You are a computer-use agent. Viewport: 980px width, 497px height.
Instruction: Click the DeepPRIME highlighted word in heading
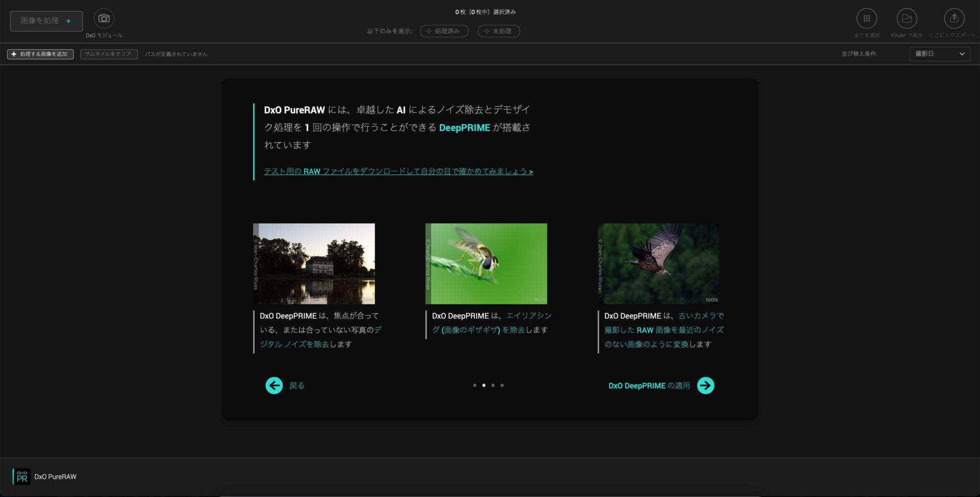[465, 128]
